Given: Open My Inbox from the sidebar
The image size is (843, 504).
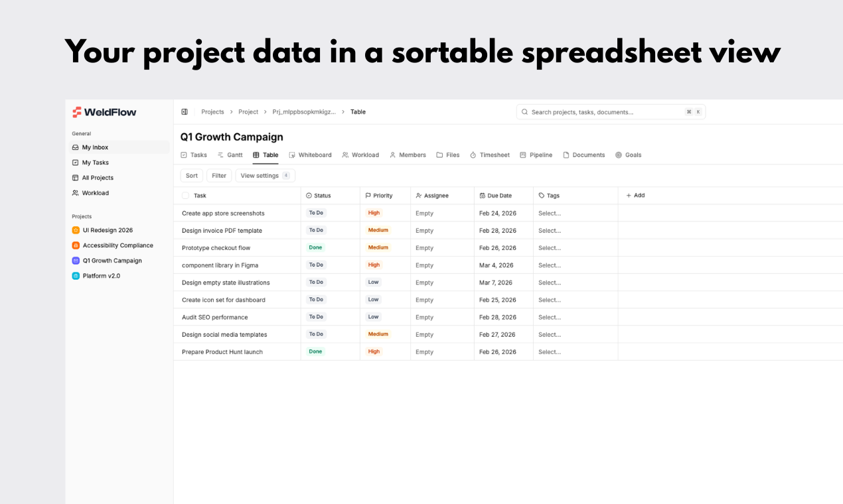Looking at the screenshot, I should (x=96, y=147).
